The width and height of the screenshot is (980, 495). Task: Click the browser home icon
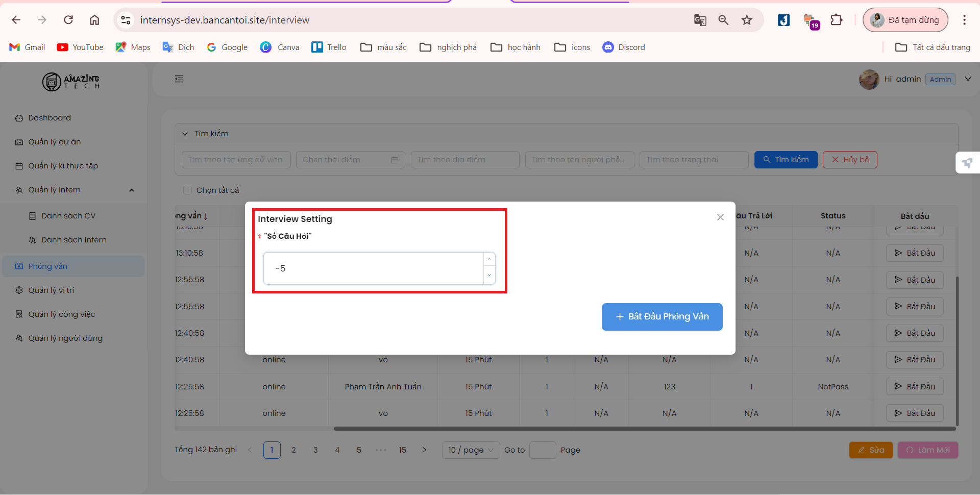point(94,20)
